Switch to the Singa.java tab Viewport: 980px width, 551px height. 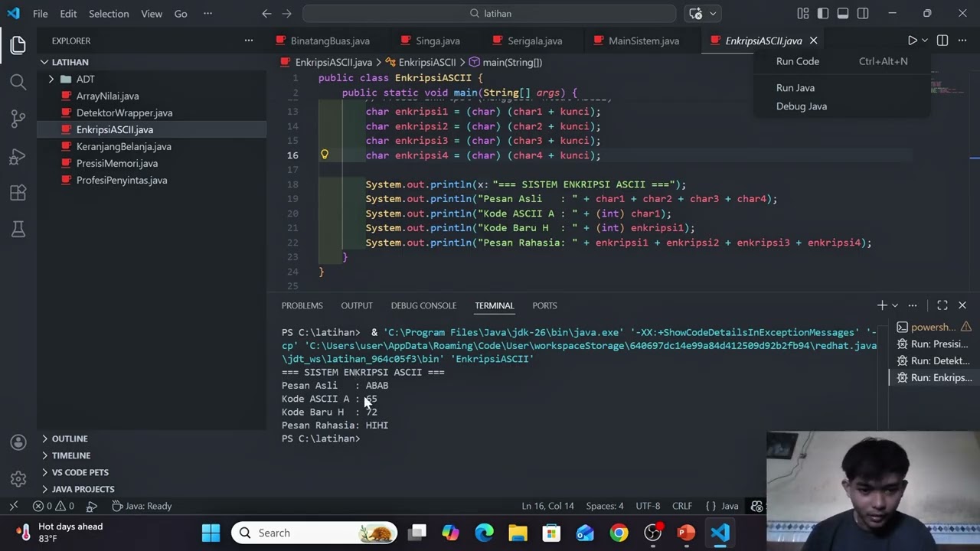[437, 41]
